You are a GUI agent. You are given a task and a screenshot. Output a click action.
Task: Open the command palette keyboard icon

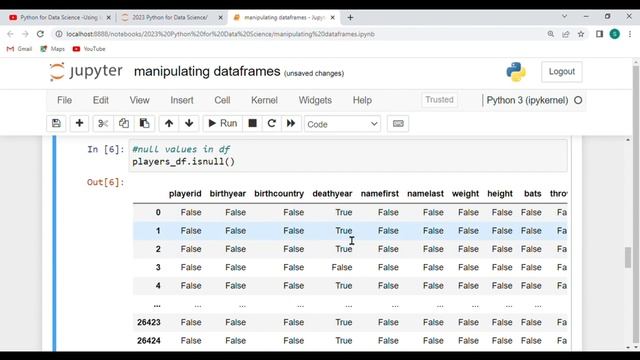tap(398, 124)
